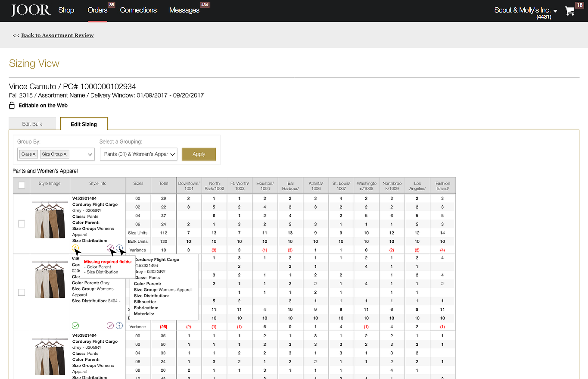Click the first row Bulk Units label

point(138,241)
